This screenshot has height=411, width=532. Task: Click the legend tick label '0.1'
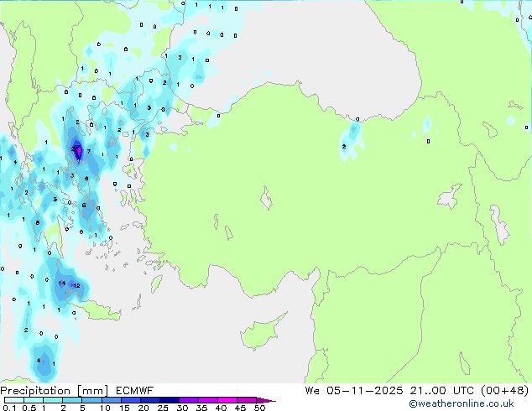tap(9, 408)
